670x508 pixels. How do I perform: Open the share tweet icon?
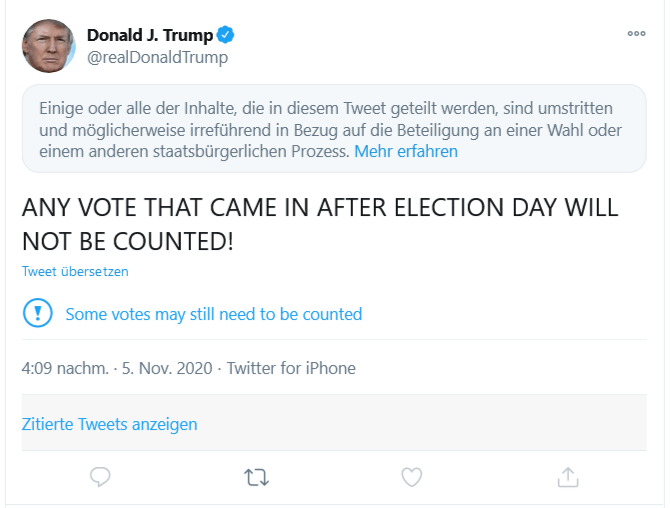pos(567,477)
